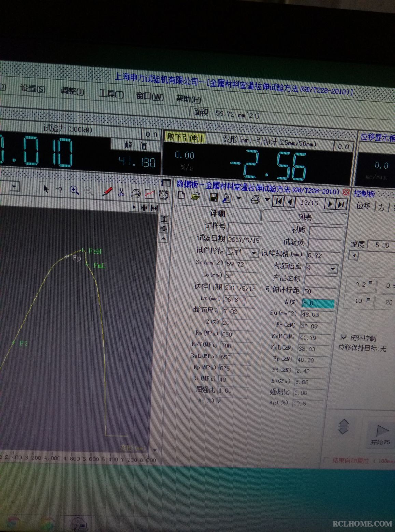Click the 0.0 reset button beside 变形
Image resolution: width=395 pixels, height=532 pixels.
click(x=343, y=146)
